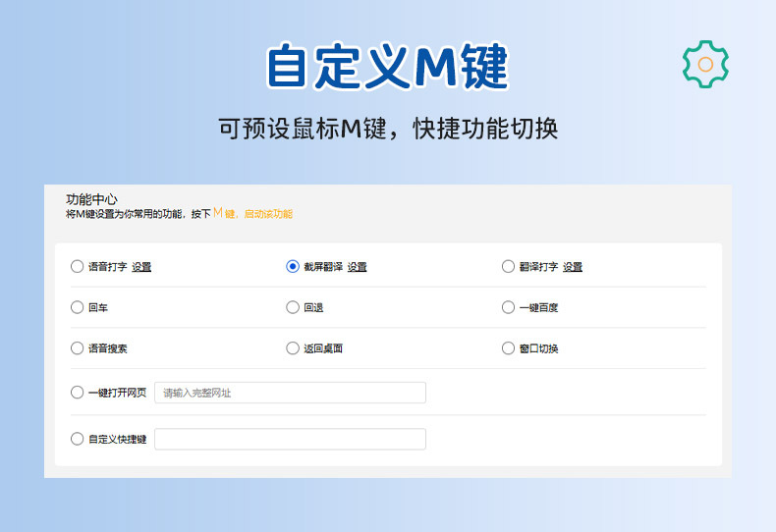776x532 pixels.
Task: Click the 功能中心 section heading
Action: tap(91, 198)
